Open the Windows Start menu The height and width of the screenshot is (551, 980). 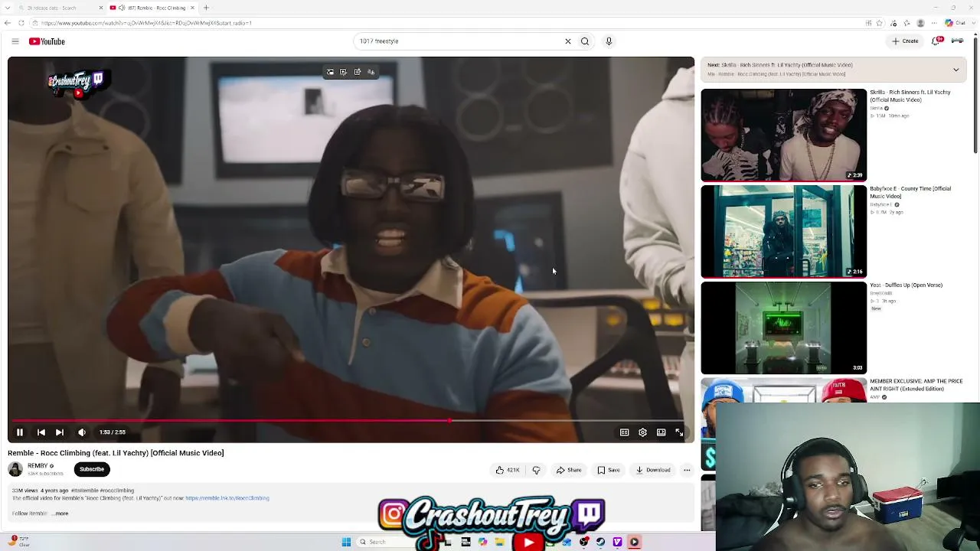346,542
